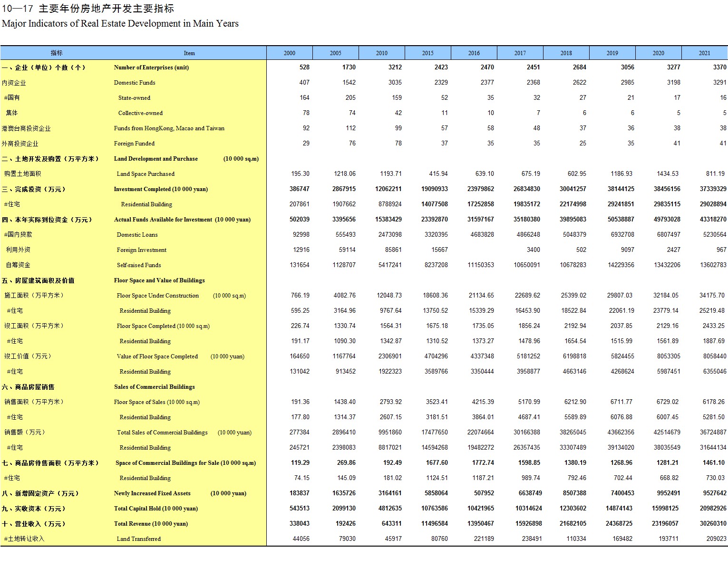Select the 'Collective-owned' row label
Image resolution: width=728 pixels, height=577 pixels.
click(x=140, y=113)
